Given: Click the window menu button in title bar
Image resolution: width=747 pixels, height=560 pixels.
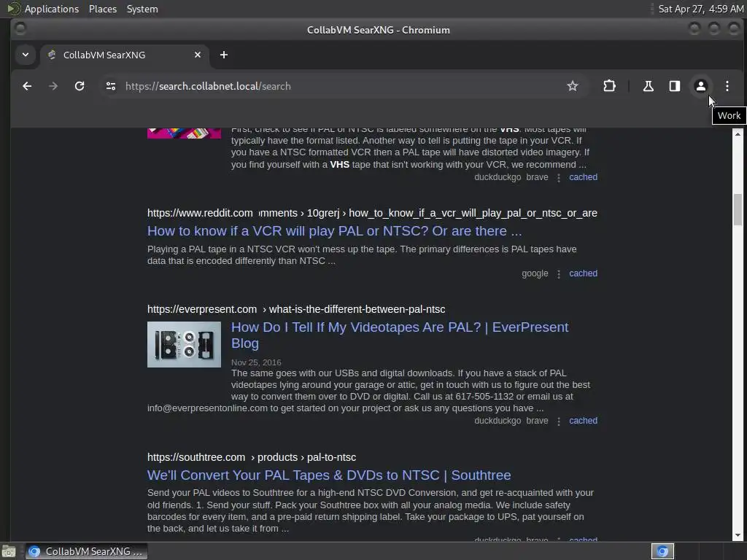Looking at the screenshot, I should click(x=20, y=29).
